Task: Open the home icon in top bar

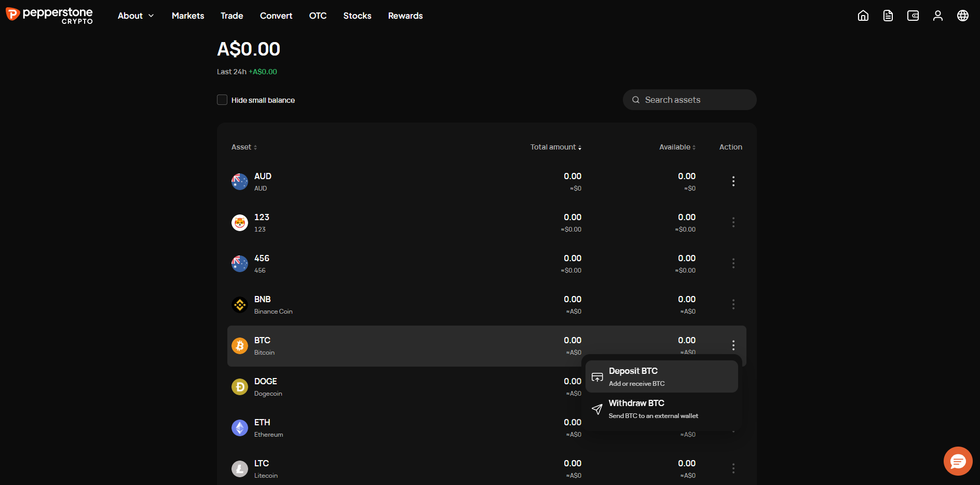Action: tap(863, 16)
